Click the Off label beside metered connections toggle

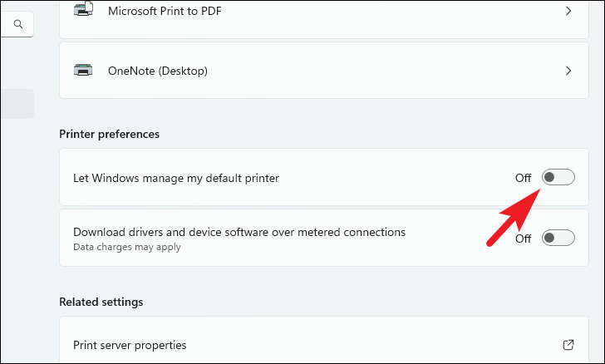point(523,239)
